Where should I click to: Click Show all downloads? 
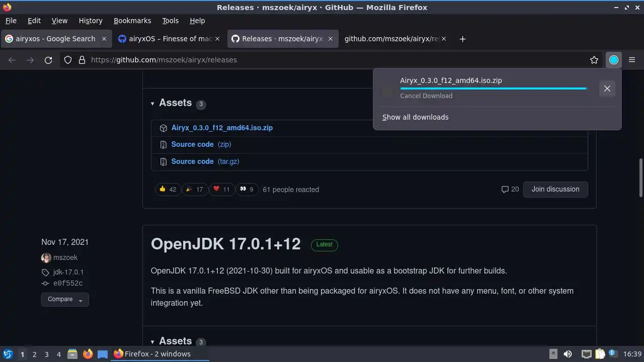415,117
